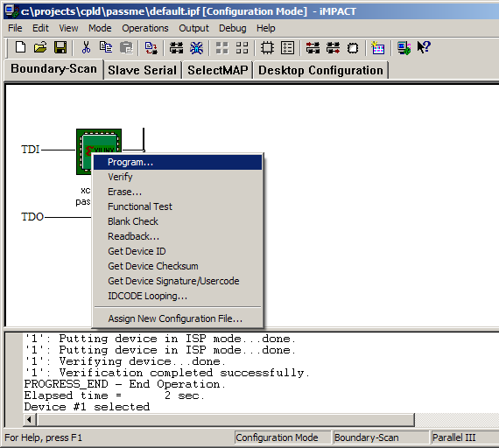The image size is (499, 448).
Task: Click the computer cable connection icon
Action: [x=404, y=48]
